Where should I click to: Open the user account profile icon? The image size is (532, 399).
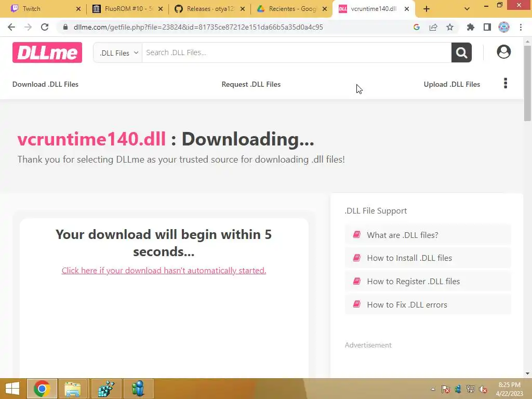pyautogui.click(x=504, y=52)
